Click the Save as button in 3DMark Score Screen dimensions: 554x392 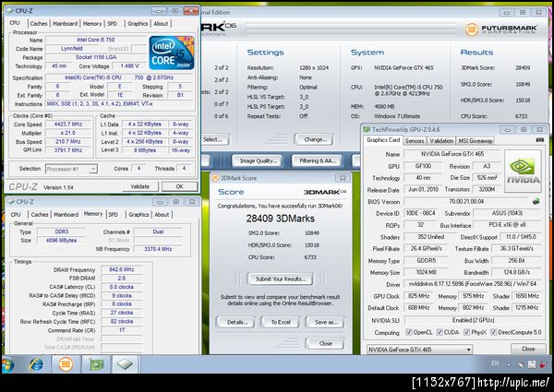point(325,322)
